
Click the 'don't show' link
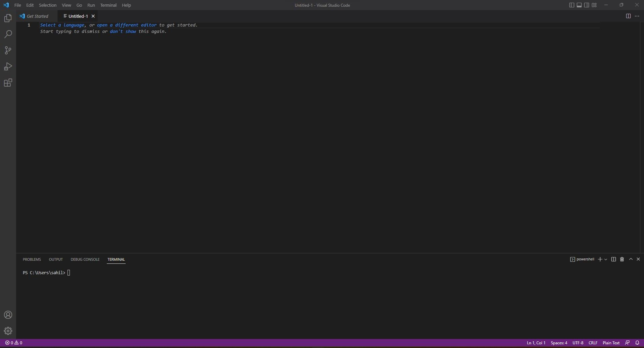(x=123, y=32)
